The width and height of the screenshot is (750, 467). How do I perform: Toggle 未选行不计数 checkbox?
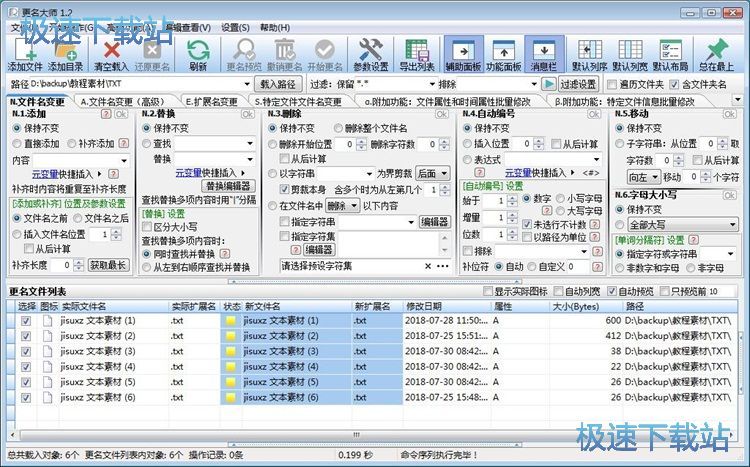pos(527,224)
